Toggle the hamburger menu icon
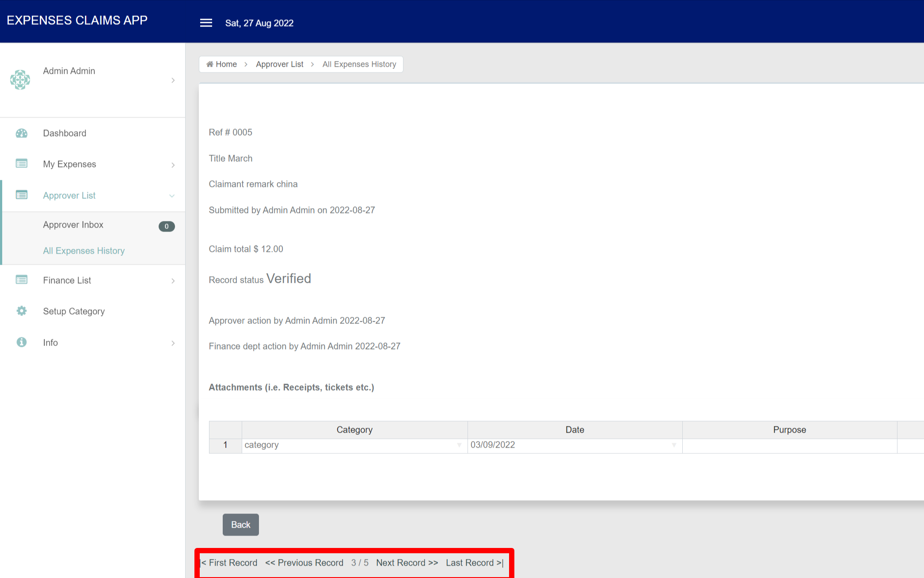924x578 pixels. (x=206, y=23)
